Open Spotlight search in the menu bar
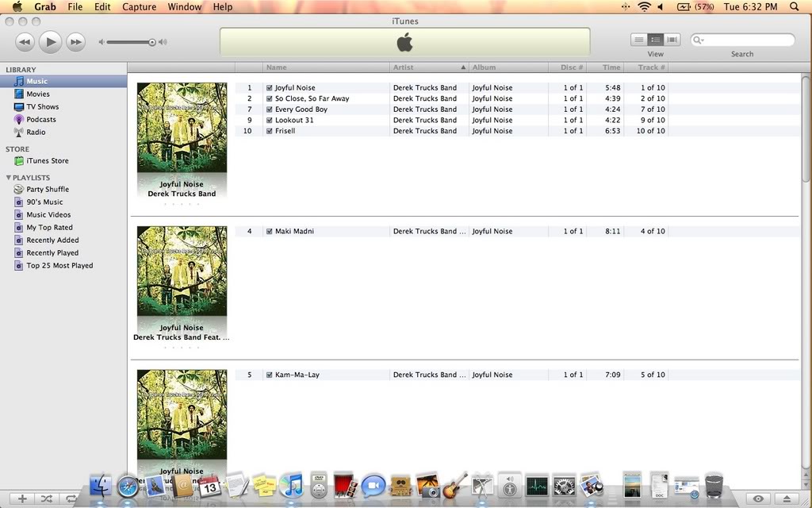 [795, 6]
